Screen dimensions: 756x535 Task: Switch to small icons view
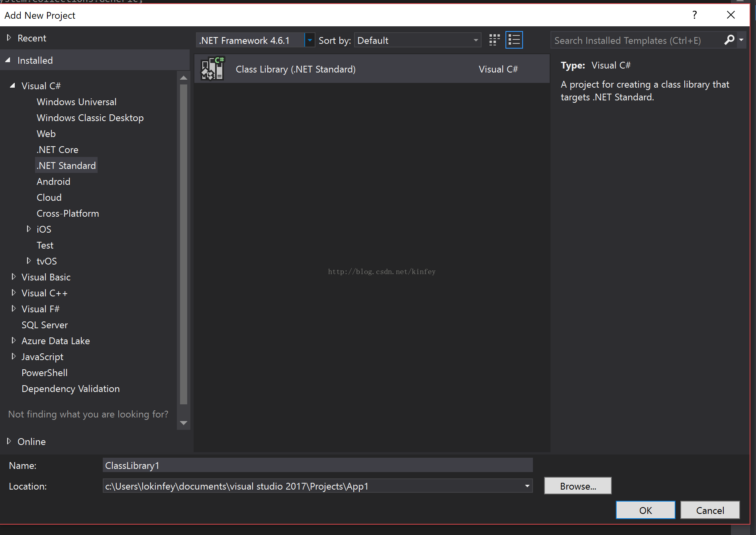point(494,40)
